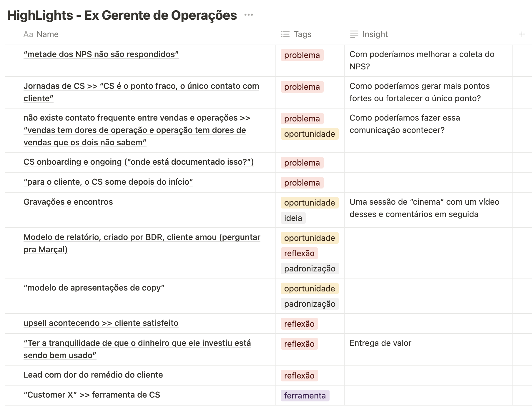Open the "metade dos NPS não são respondidos" page

[101, 54]
